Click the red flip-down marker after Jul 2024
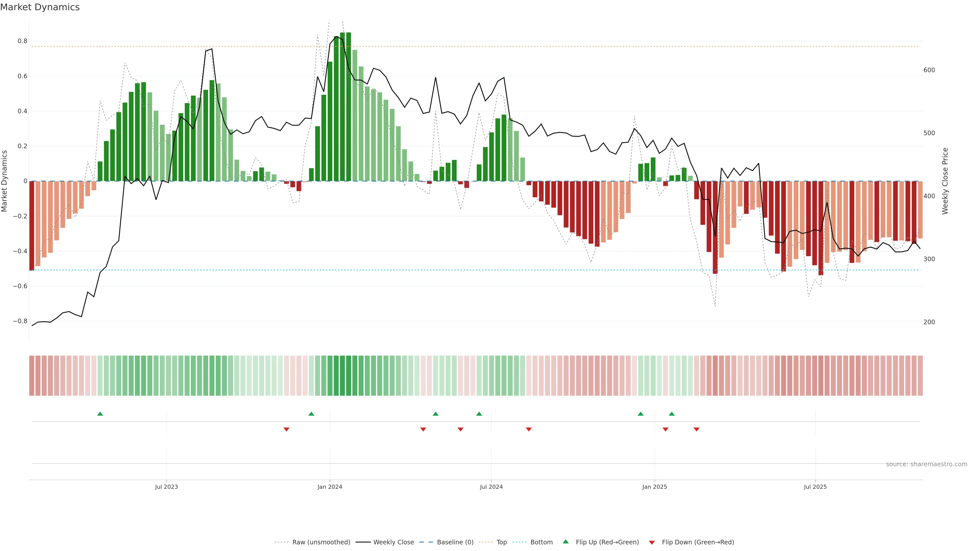980x551 pixels. pos(529,429)
